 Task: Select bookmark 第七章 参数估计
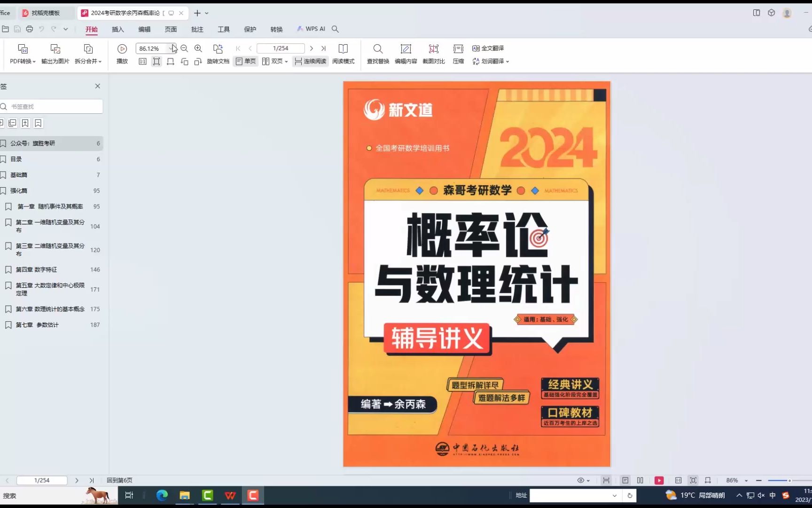(52, 325)
